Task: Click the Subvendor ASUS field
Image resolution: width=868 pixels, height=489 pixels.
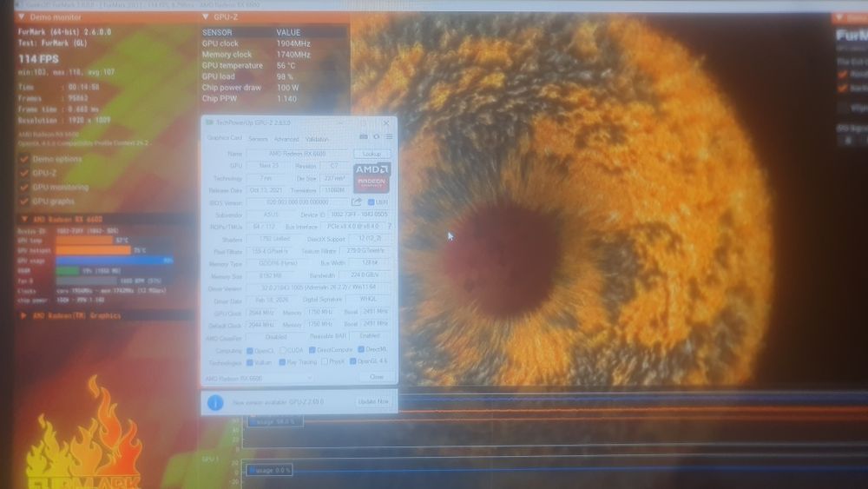Action: pyautogui.click(x=271, y=215)
